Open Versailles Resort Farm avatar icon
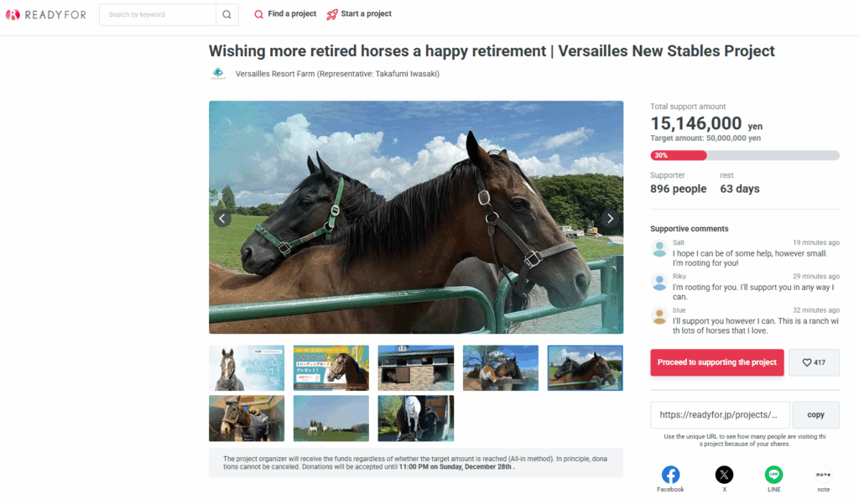The image size is (859, 504). pyautogui.click(x=218, y=74)
